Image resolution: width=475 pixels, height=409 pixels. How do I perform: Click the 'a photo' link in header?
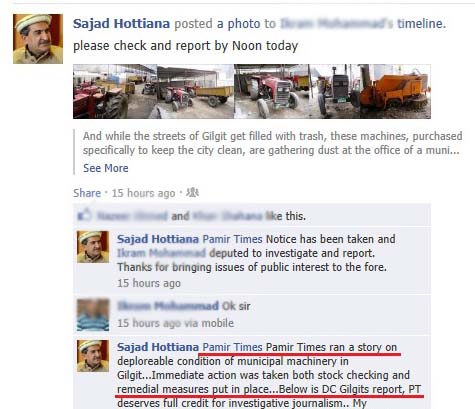239,24
